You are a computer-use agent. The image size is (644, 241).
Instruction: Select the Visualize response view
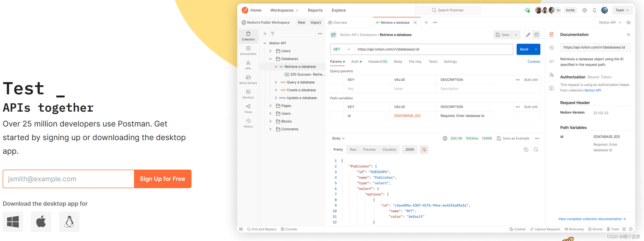389,150
